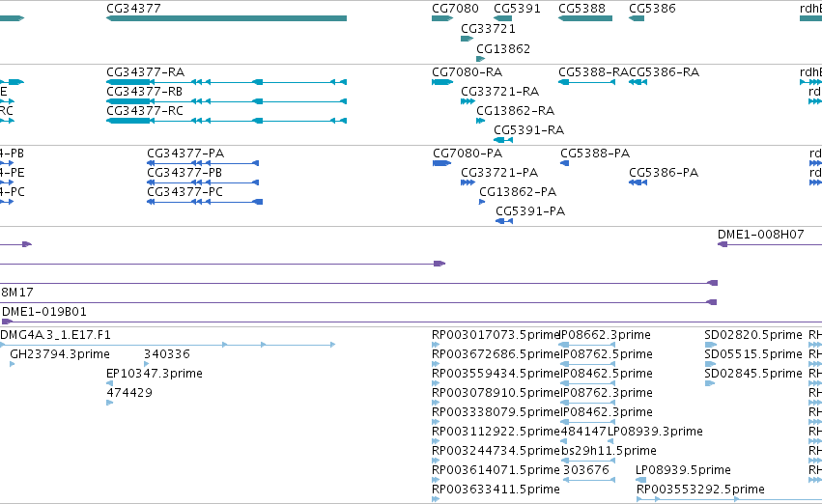This screenshot has width=822, height=504.
Task: Click the CG34377-RC transcript
Action: coord(226,121)
